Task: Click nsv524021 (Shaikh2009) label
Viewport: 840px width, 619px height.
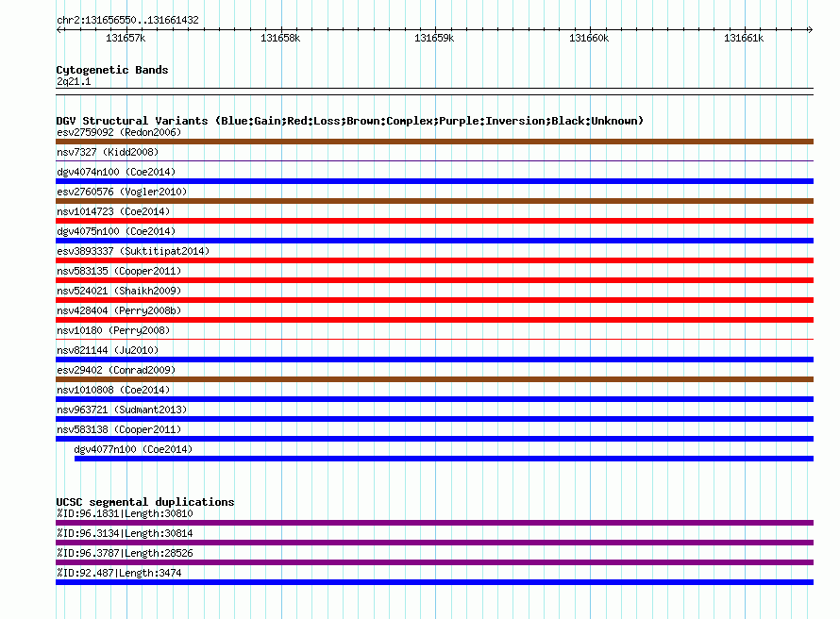Action: (x=119, y=291)
